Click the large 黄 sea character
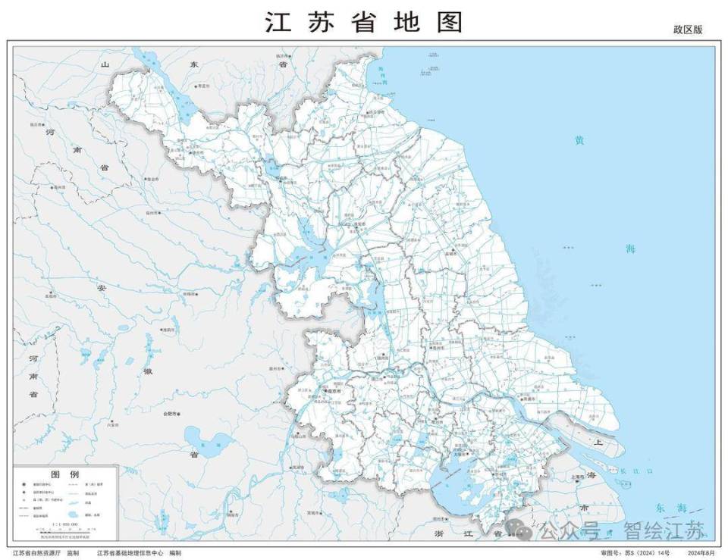This screenshot has height=560, width=728. tap(579, 140)
